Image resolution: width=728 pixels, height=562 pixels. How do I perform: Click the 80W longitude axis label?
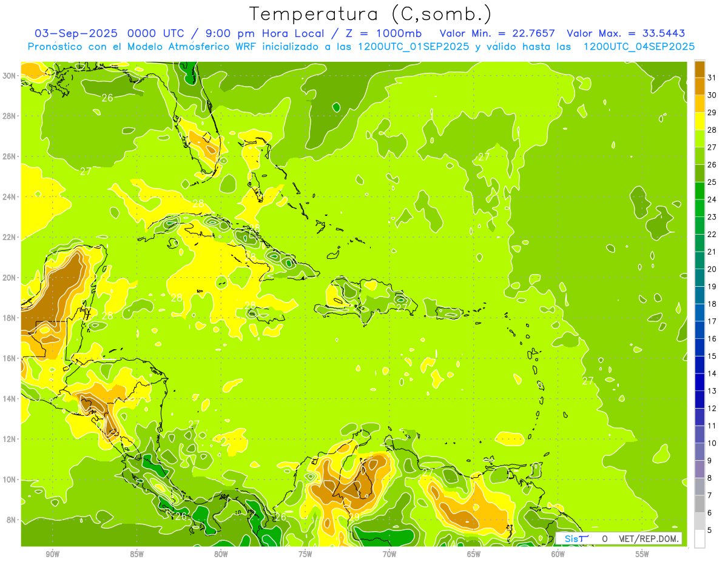pyautogui.click(x=221, y=554)
